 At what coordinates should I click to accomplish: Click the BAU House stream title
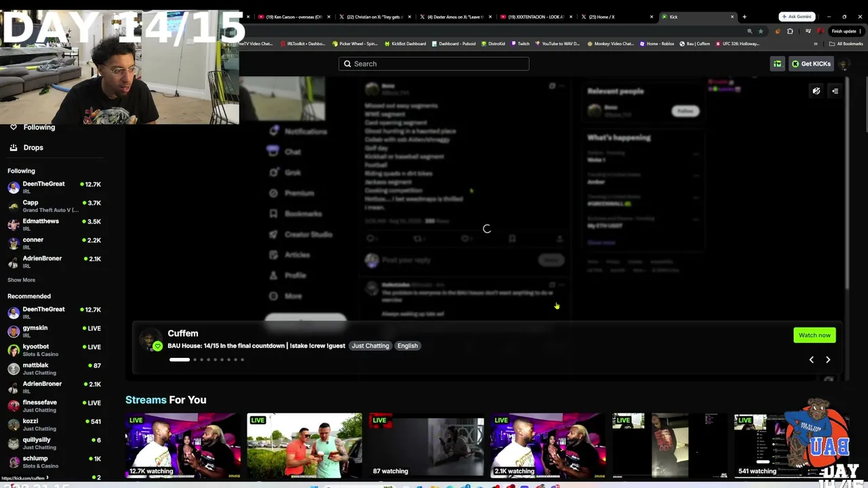pyautogui.click(x=256, y=346)
